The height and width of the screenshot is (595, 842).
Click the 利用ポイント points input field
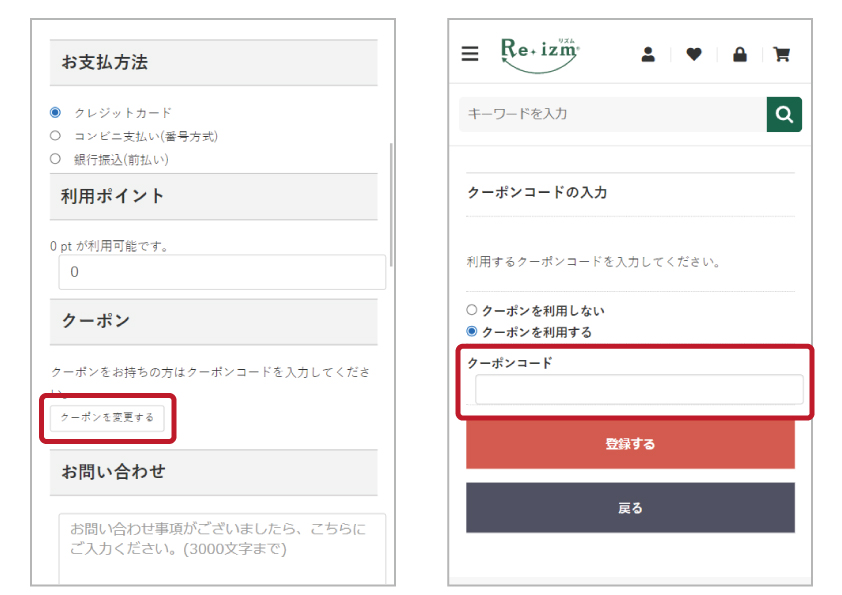pyautogui.click(x=222, y=272)
